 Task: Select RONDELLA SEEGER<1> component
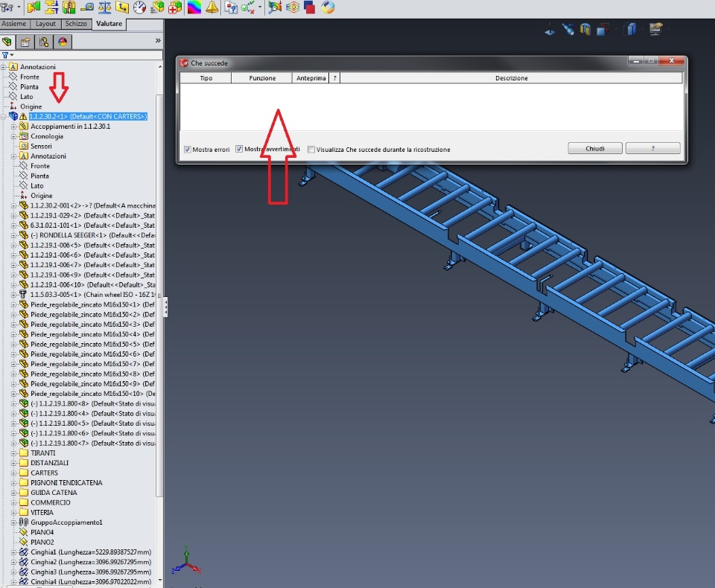(92, 235)
